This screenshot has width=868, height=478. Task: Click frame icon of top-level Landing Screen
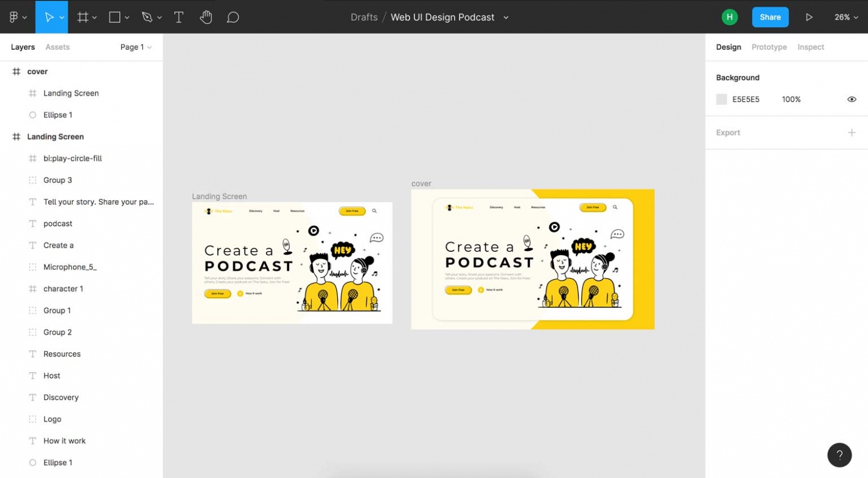click(x=16, y=137)
